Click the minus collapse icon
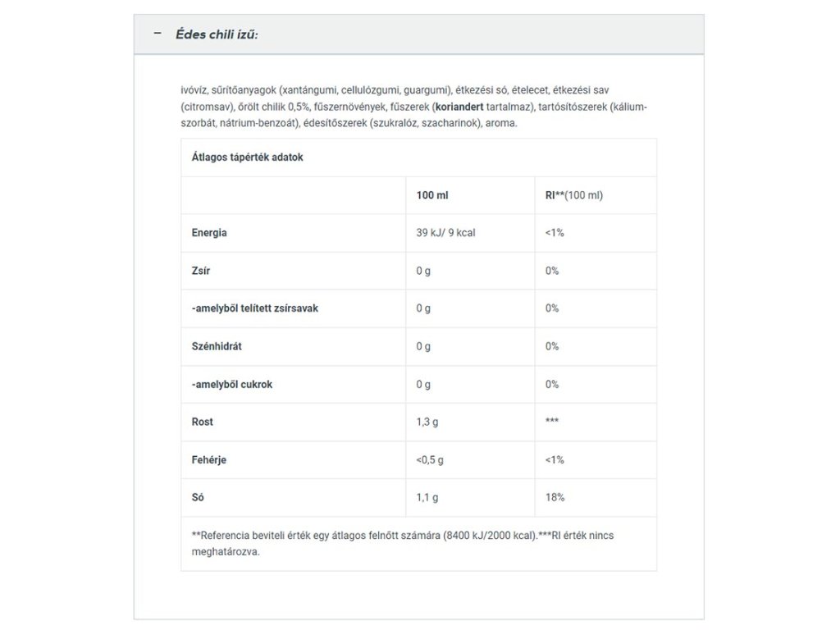The image size is (840, 630). 157,34
